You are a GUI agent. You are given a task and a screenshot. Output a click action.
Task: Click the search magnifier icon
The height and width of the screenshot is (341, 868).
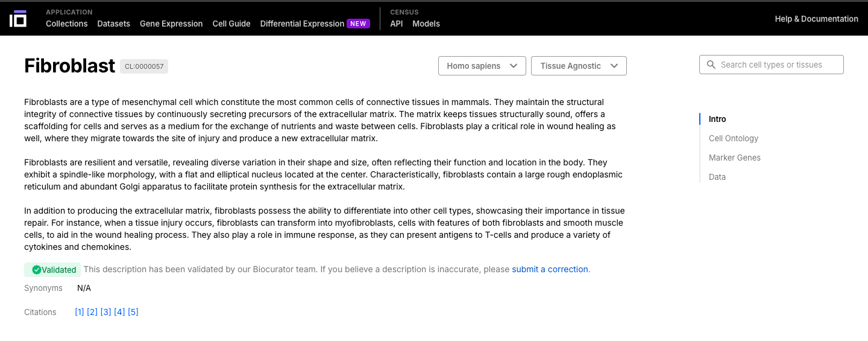(711, 65)
